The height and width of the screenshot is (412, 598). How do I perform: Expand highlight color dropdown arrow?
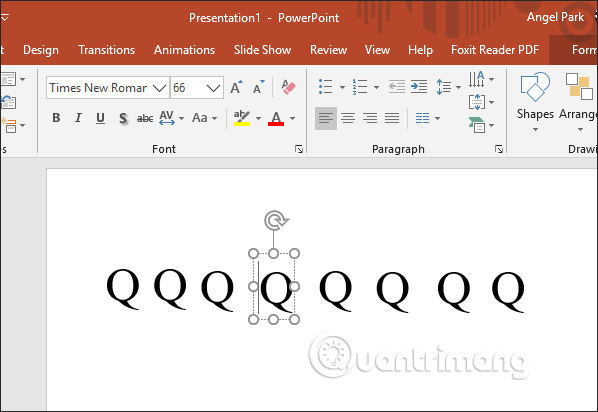(x=258, y=118)
